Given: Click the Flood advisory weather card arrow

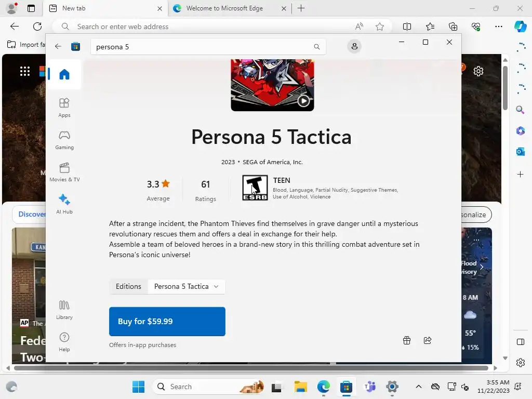Looking at the screenshot, I should 482,267.
